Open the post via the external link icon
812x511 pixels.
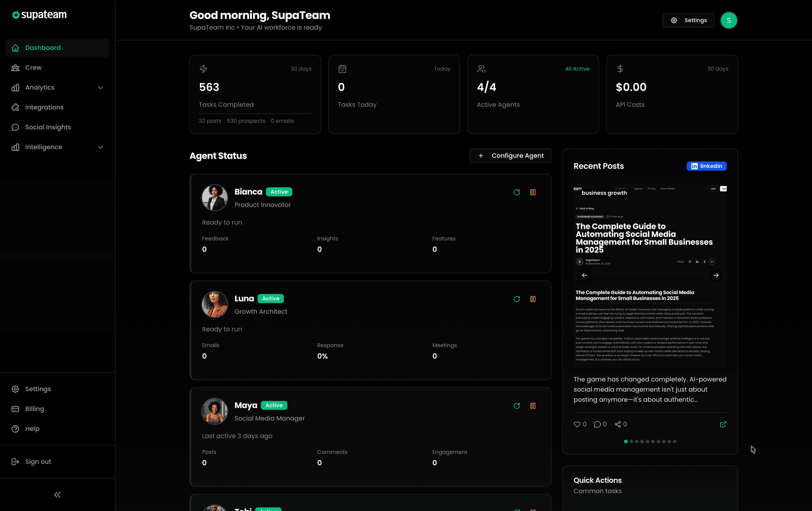(723, 424)
